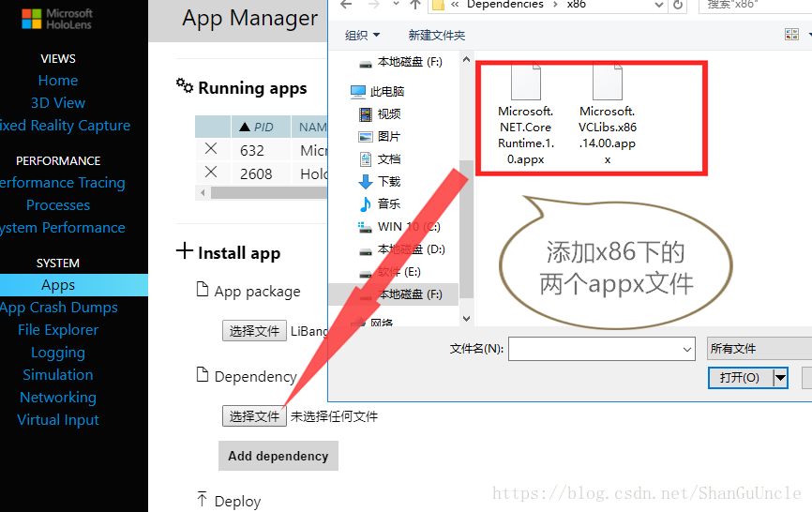Select the 软件 (E:) drive
The width and height of the screenshot is (812, 512).
point(390,272)
